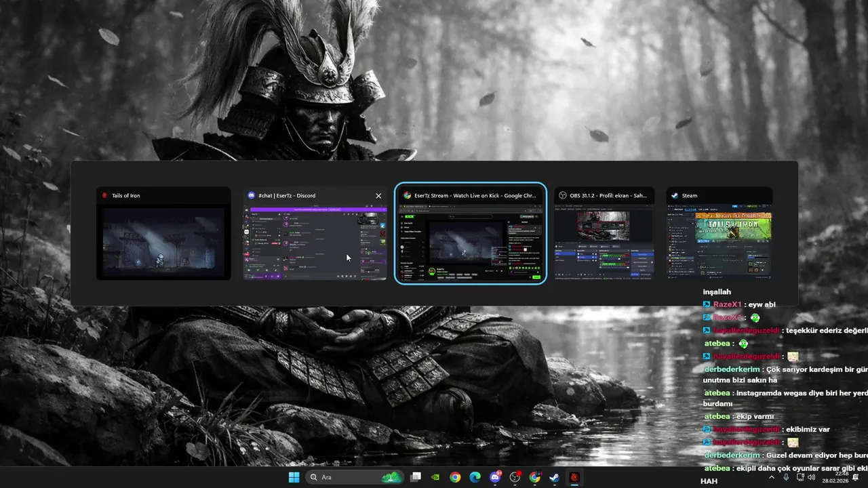The image size is (868, 488).
Task: Switch to the Steam window thumbnail
Action: (719, 233)
